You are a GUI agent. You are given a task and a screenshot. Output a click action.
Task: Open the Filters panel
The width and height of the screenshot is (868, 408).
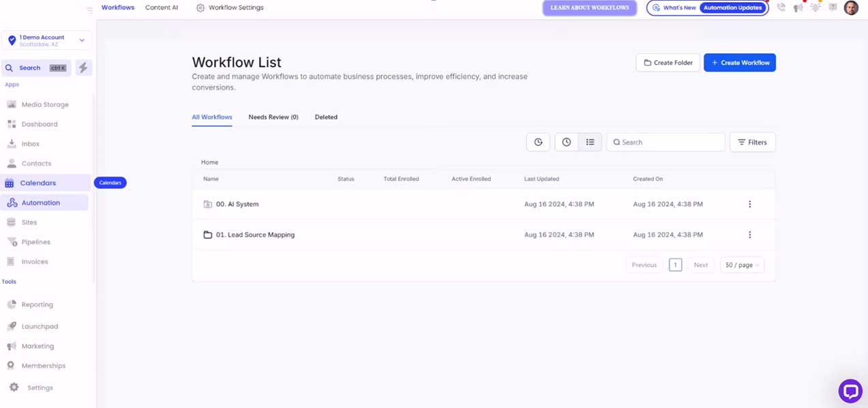pos(752,142)
